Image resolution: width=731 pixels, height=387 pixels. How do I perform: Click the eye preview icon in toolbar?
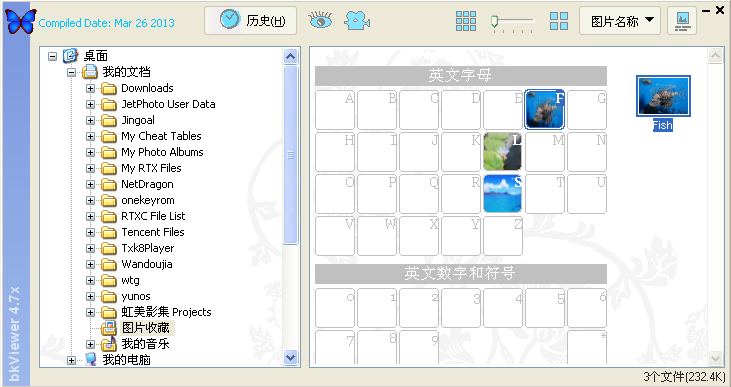coord(320,21)
